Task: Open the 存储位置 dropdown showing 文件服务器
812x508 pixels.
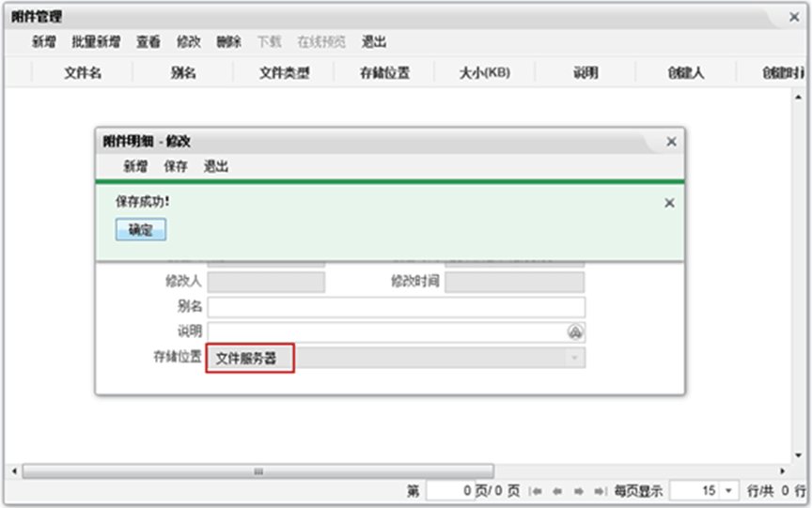Action: tap(397, 358)
